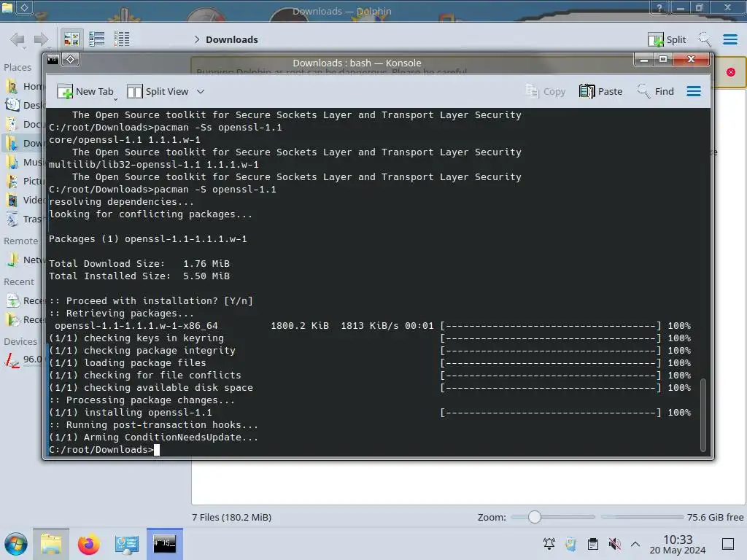
Task: Open search in Dolphin toolbar
Action: pos(705,39)
